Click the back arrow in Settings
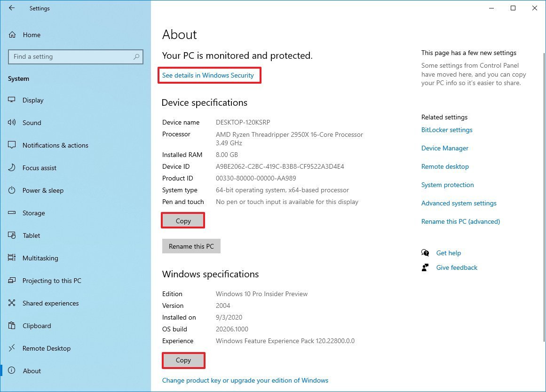The width and height of the screenshot is (546, 392). tap(12, 8)
